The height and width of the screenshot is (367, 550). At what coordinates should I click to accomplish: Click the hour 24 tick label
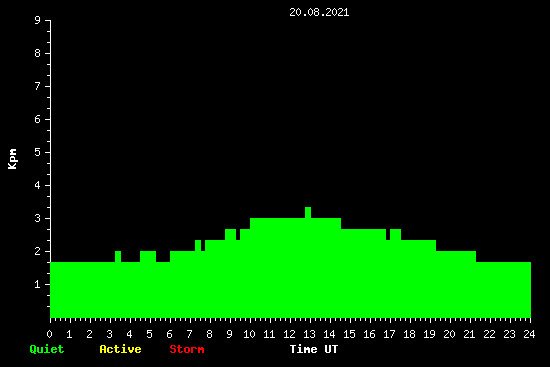pos(529,334)
